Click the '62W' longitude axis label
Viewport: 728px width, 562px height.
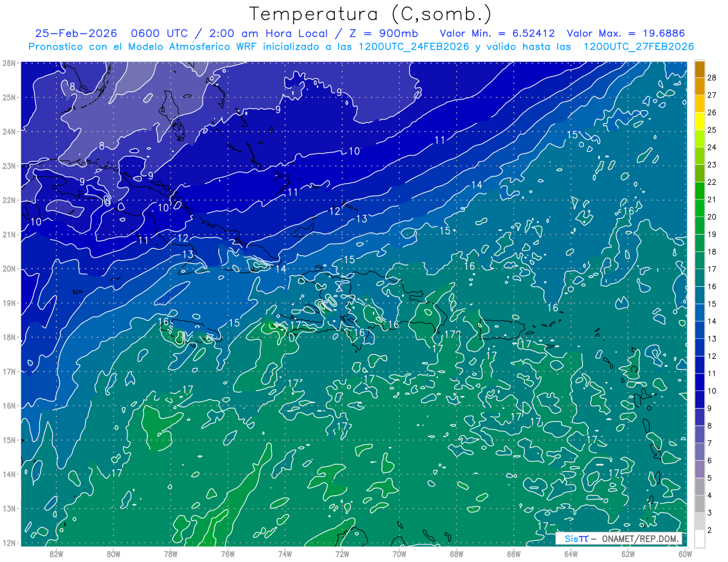tap(629, 554)
